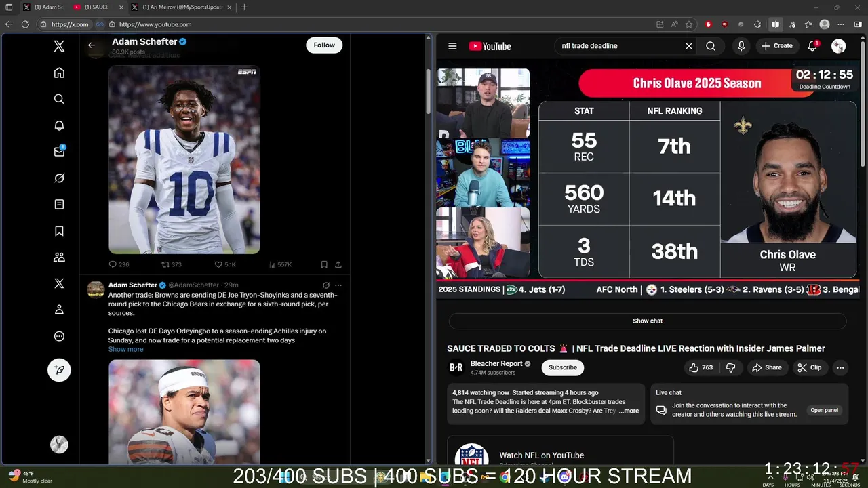Open the More circle icon in X sidebar
This screenshot has height=488, width=868.
[59, 336]
